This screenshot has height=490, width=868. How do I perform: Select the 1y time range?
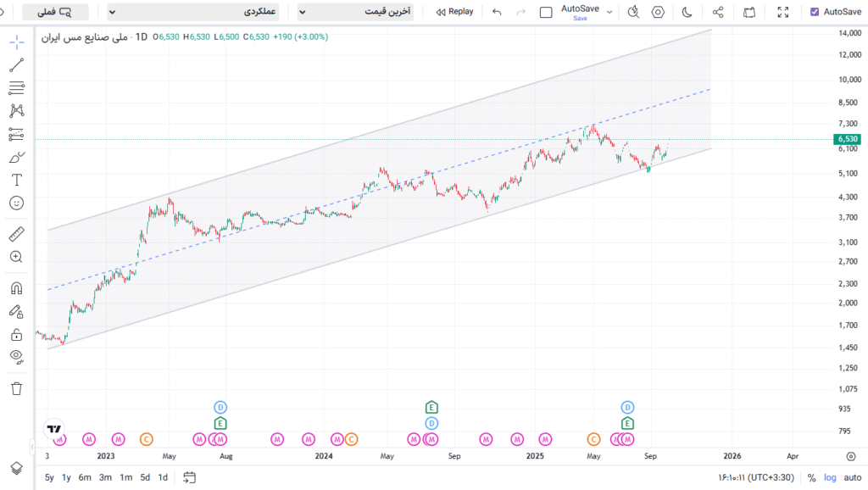click(66, 477)
